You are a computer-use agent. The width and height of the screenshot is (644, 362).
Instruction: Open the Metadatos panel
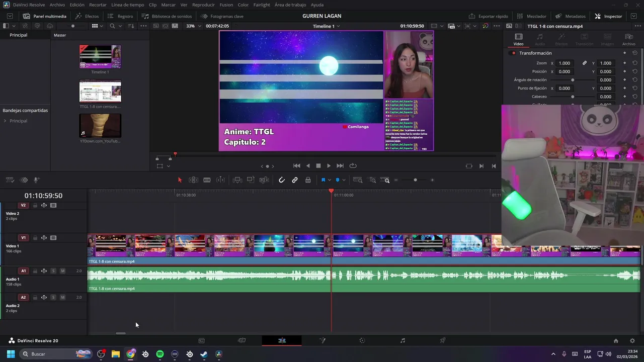click(571, 16)
